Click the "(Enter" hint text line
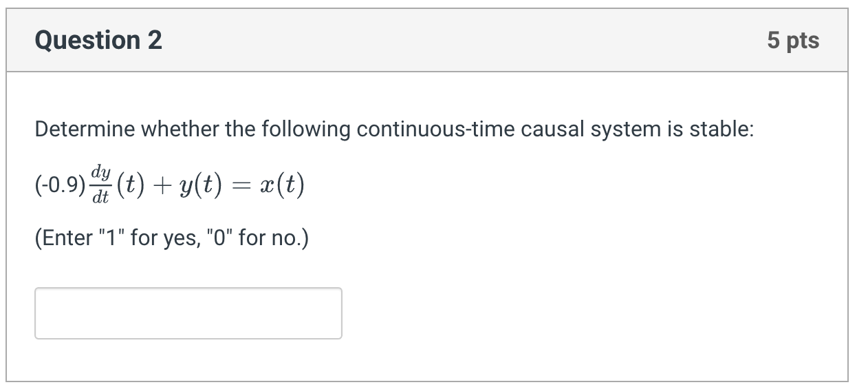The image size is (868, 387). coord(172,238)
